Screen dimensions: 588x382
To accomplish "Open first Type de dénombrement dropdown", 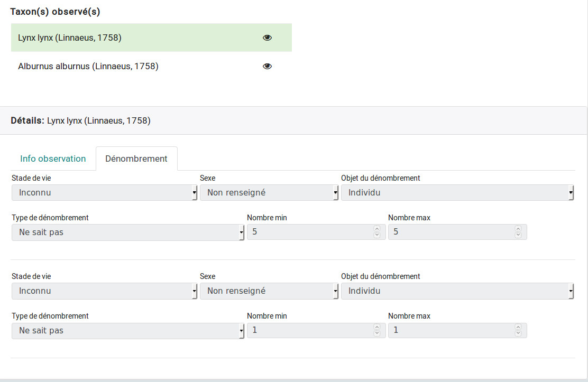I will 128,232.
